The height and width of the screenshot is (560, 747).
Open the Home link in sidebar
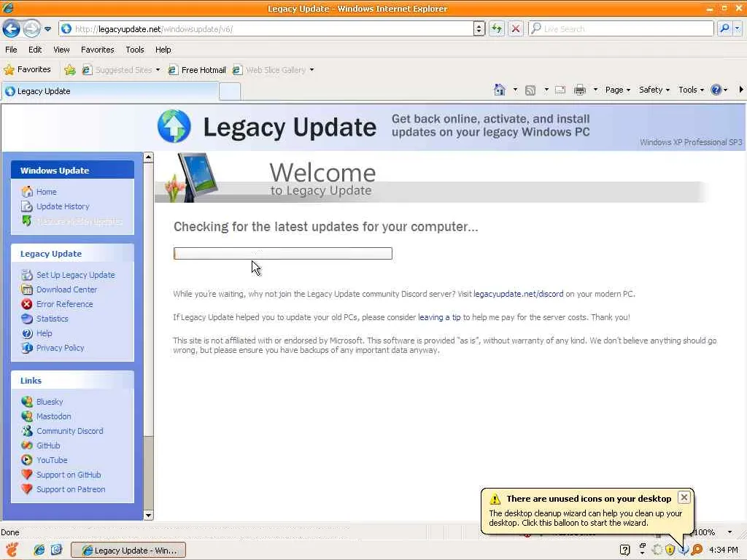point(46,192)
